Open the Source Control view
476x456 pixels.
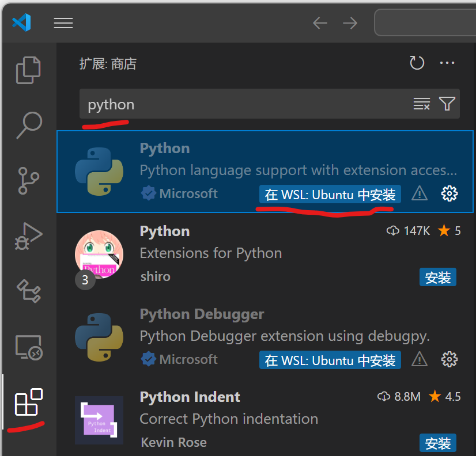[x=28, y=180]
